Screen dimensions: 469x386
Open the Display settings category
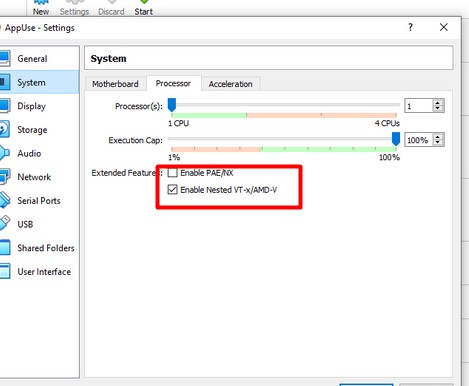(39, 106)
